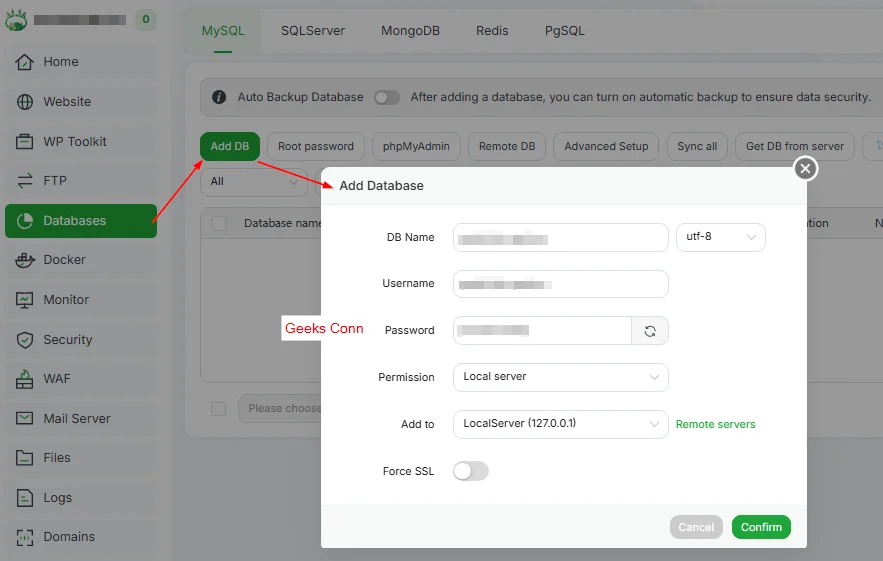The height and width of the screenshot is (561, 883).
Task: Confirm adding the database
Action: (761, 527)
